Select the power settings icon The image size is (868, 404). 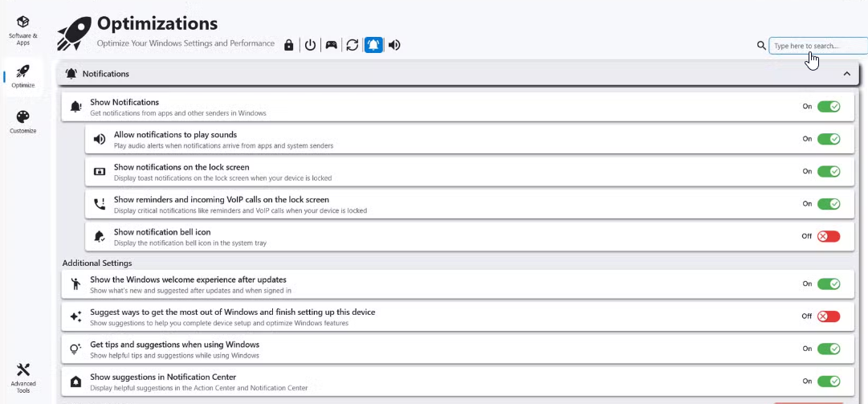310,45
